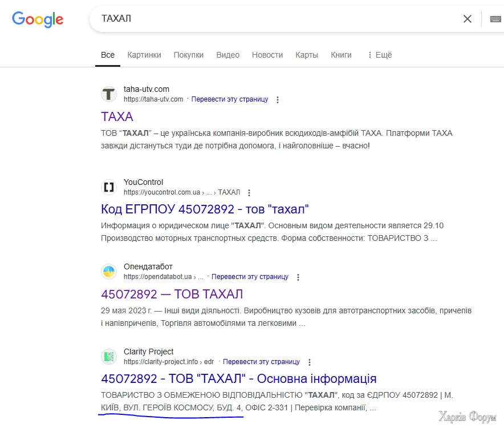Screen dimensions: 504x428
Task: Click inside the search input field
Action: coord(228,19)
